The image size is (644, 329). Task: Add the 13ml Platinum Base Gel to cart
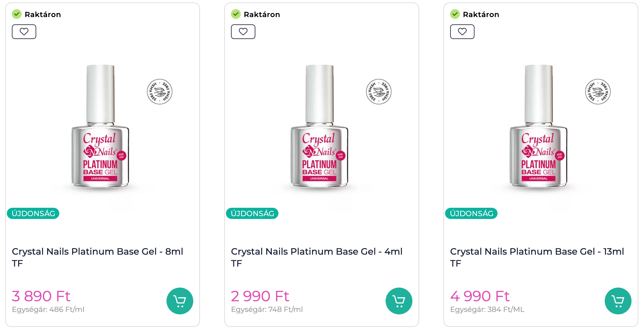point(618,301)
